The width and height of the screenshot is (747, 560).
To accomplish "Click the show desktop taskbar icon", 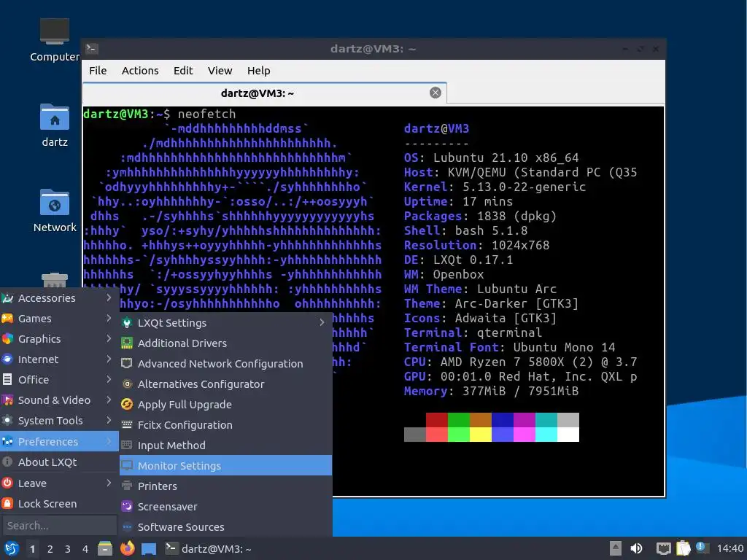I will (x=149, y=549).
